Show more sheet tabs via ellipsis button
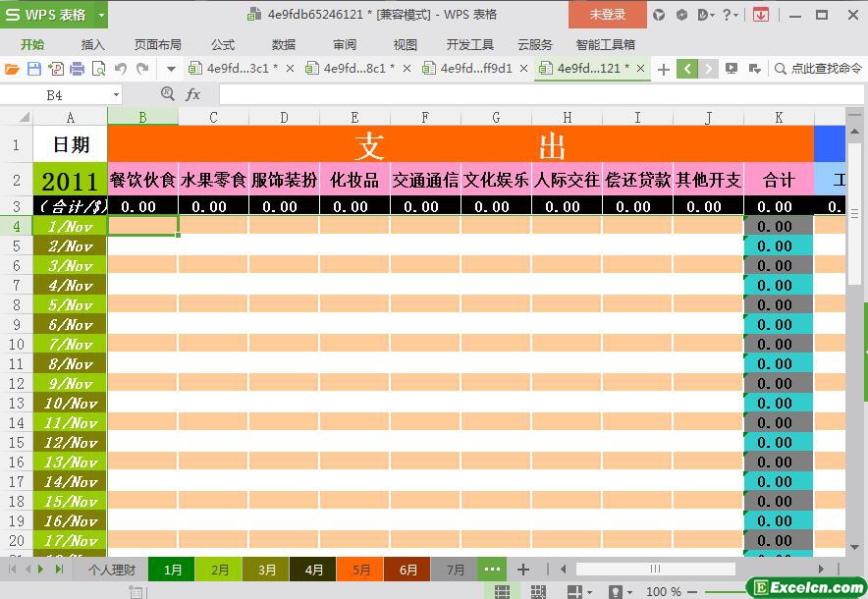868x599 pixels. (x=492, y=570)
